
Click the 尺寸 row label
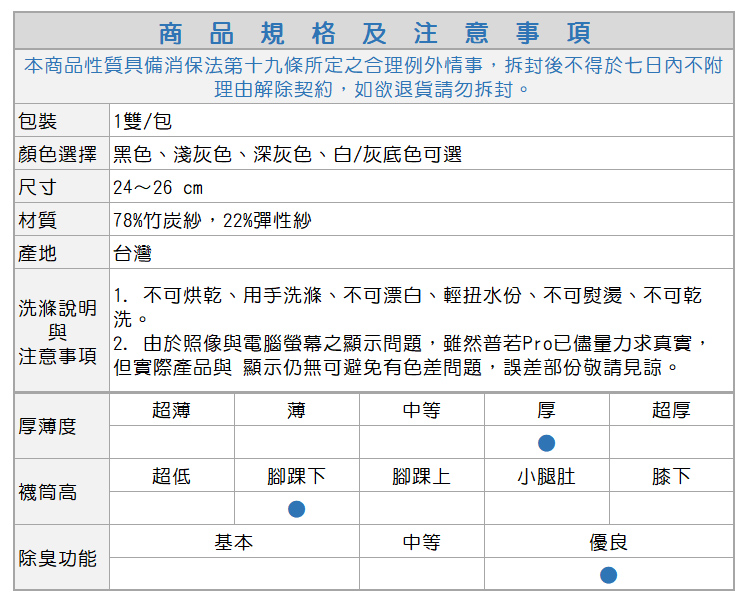(x=38, y=188)
